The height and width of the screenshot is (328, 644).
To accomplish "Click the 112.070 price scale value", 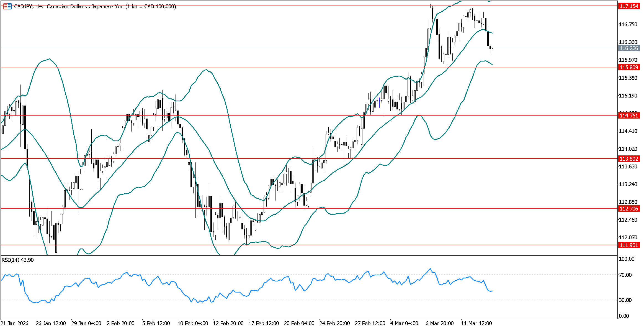I will coord(628,237).
